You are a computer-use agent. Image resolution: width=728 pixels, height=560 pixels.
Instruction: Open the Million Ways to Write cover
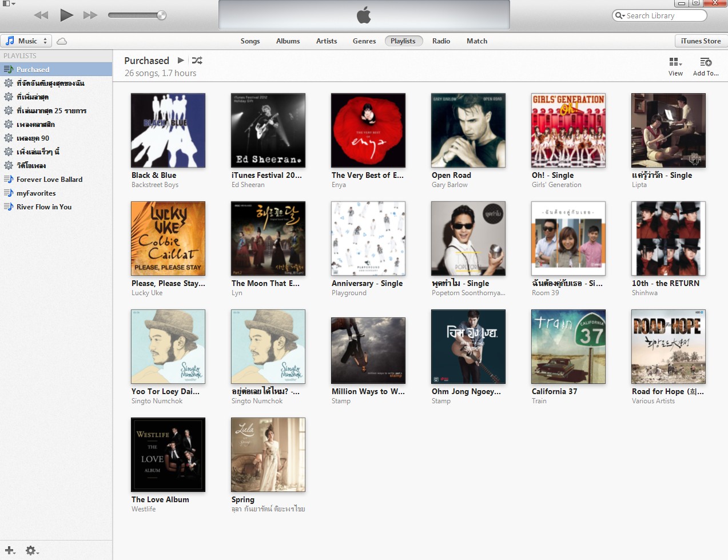click(x=368, y=351)
